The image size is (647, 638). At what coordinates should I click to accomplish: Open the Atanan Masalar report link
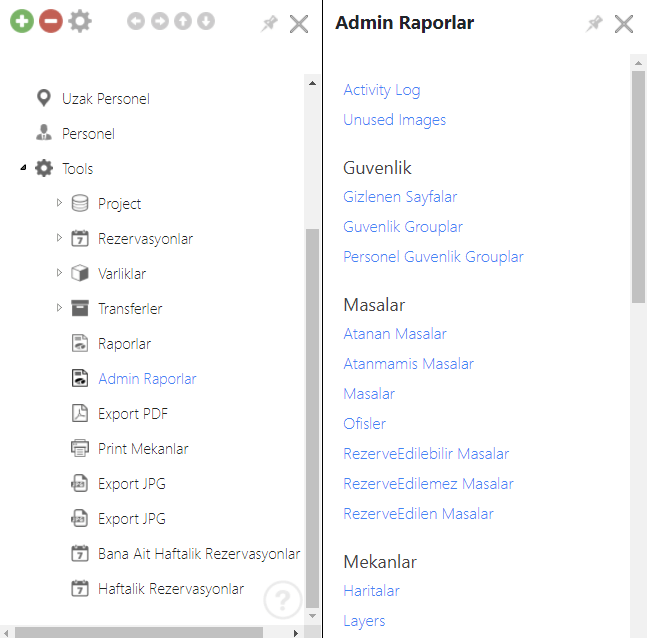click(x=395, y=334)
